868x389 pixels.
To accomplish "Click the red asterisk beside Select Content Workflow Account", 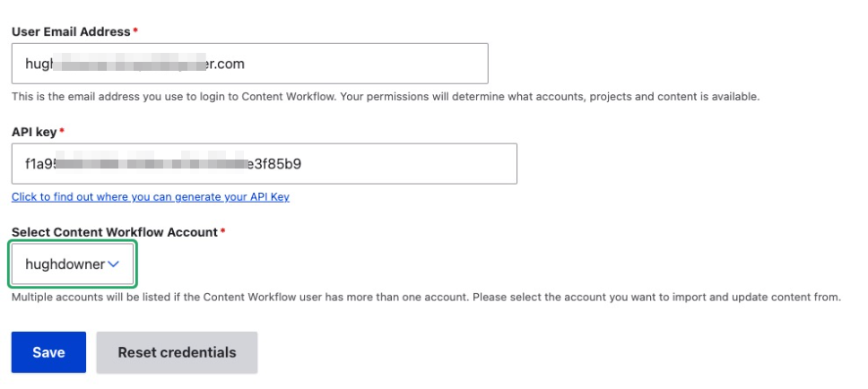I will 222,232.
